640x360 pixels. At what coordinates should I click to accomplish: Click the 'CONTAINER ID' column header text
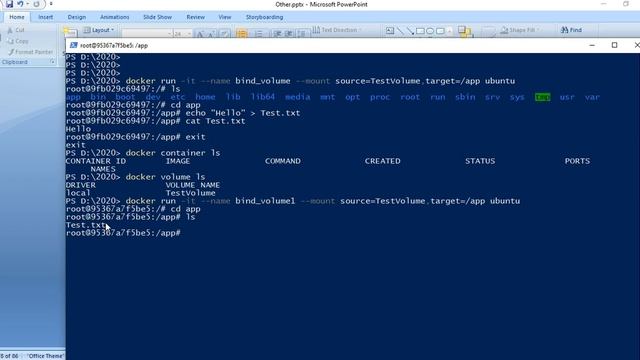point(96,161)
